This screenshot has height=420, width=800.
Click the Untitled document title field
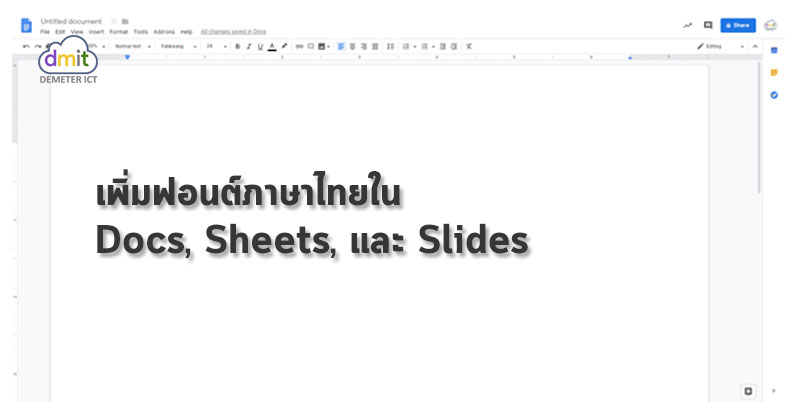pyautogui.click(x=71, y=21)
